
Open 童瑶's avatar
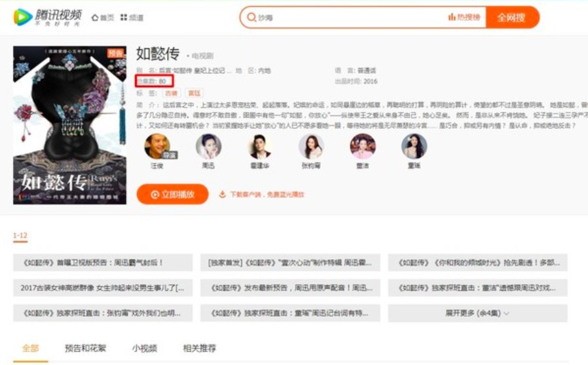pos(414,146)
